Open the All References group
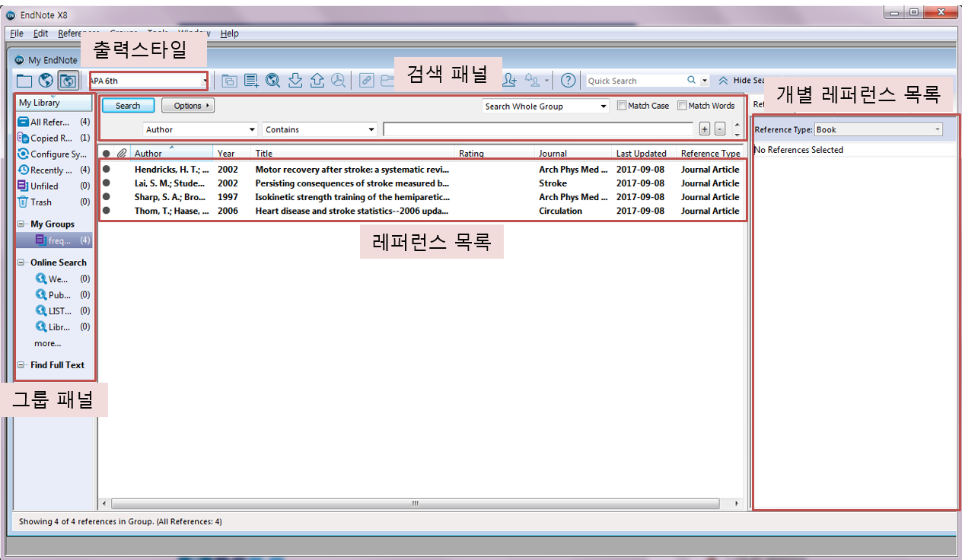The width and height of the screenshot is (962, 560). [54, 122]
